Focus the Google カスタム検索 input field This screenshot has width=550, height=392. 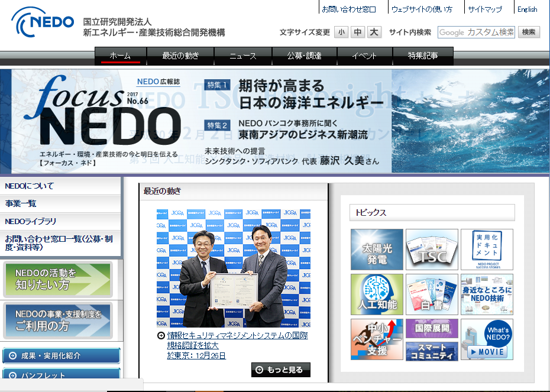click(x=476, y=33)
